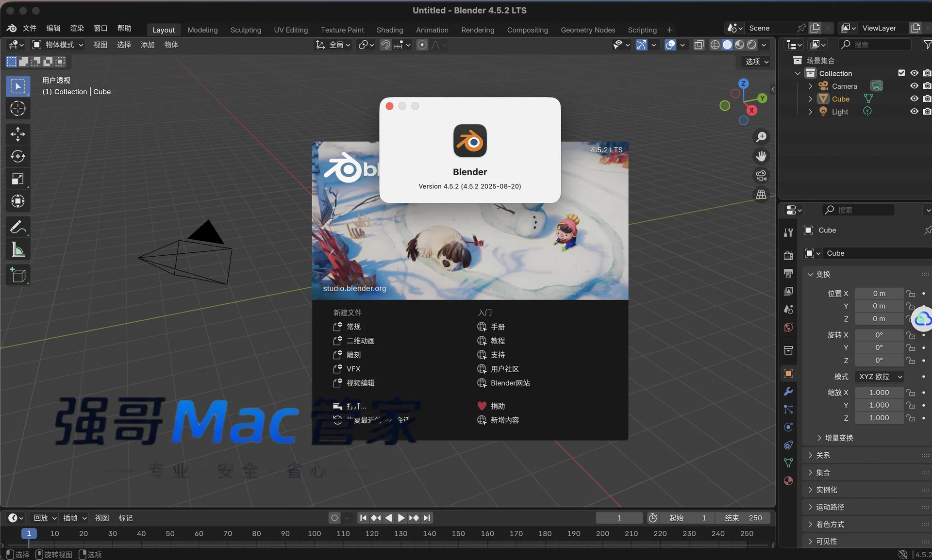The width and height of the screenshot is (932, 560).
Task: Open the viewport Options dropdown
Action: click(x=757, y=62)
